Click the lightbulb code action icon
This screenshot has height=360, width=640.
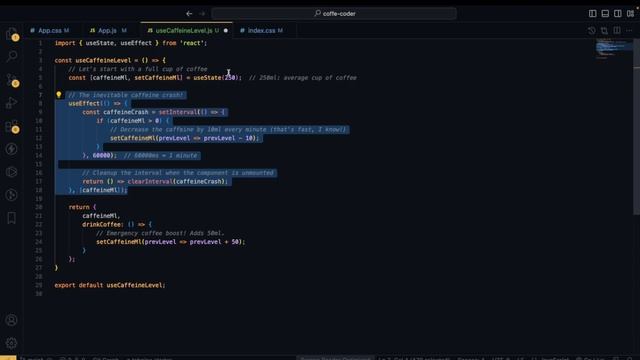[59, 95]
